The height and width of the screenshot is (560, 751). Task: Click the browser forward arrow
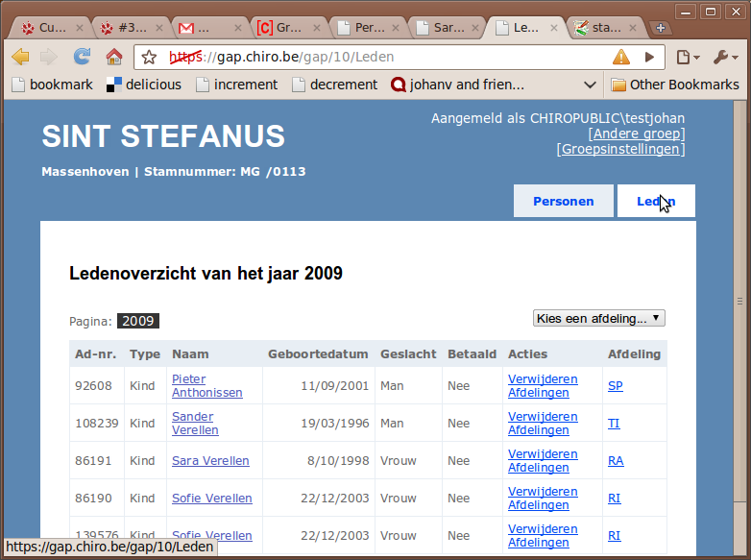pyautogui.click(x=48, y=57)
